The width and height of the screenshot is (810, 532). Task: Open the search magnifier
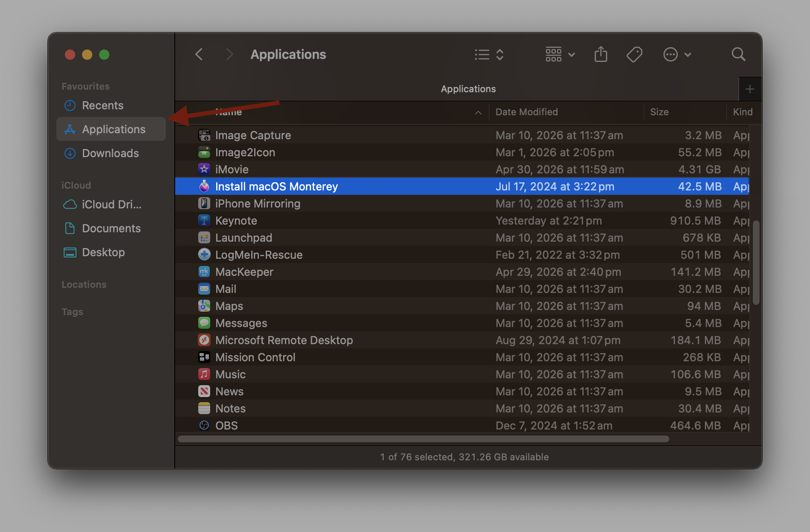(738, 54)
